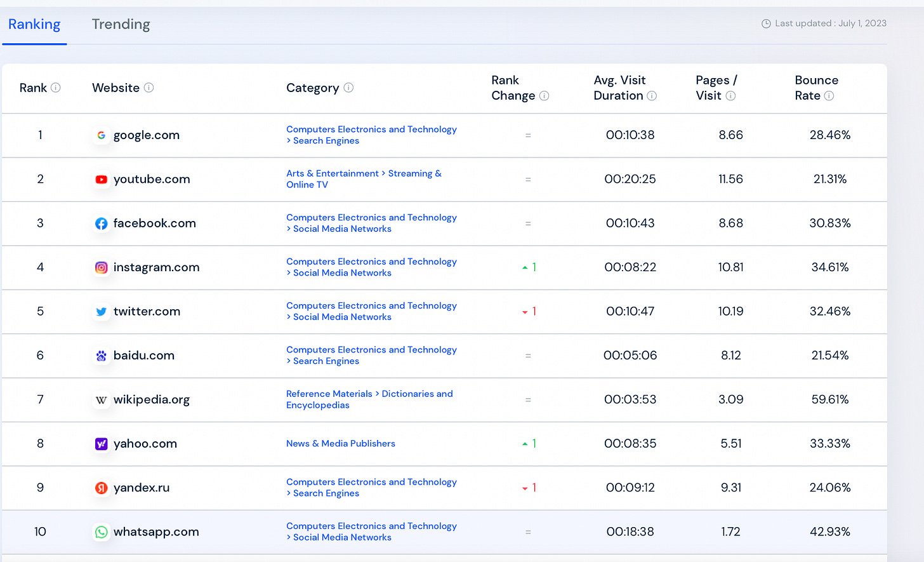Viewport: 924px width, 562px height.
Task: Click the Yahoo purple icon
Action: (101, 444)
